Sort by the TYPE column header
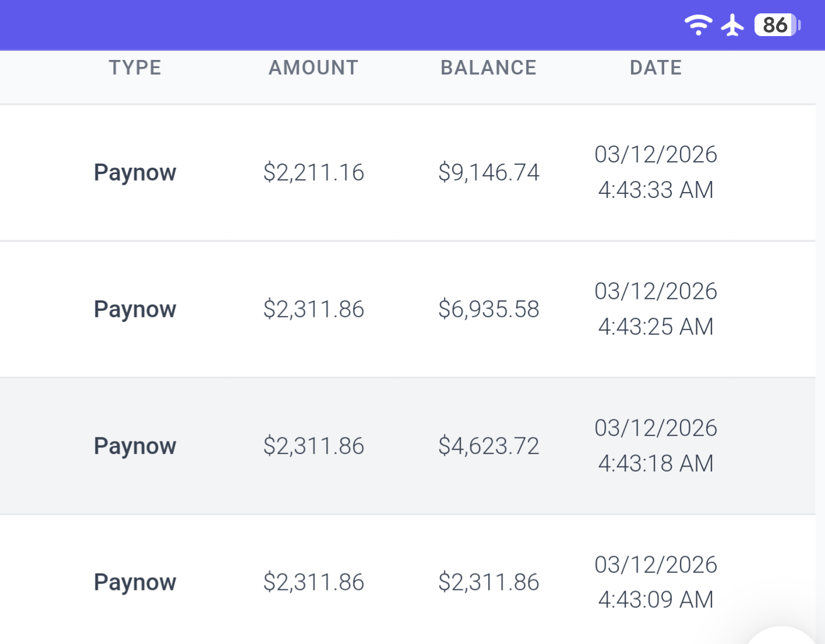 coord(135,68)
